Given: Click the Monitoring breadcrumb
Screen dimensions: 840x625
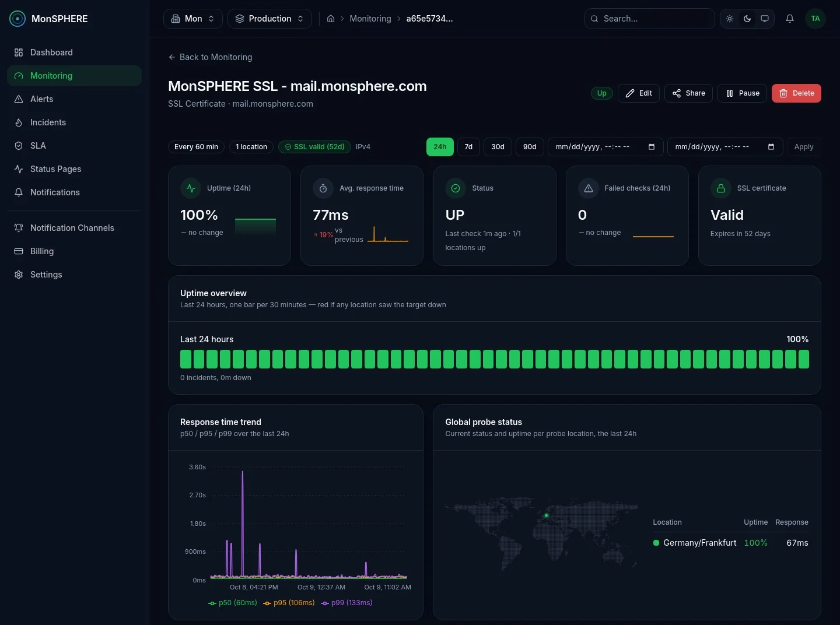Looking at the screenshot, I should [370, 19].
